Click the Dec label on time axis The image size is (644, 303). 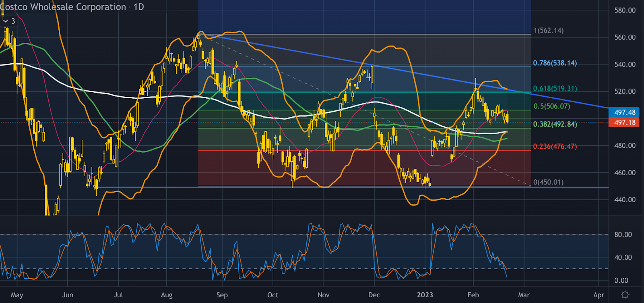[x=374, y=295]
